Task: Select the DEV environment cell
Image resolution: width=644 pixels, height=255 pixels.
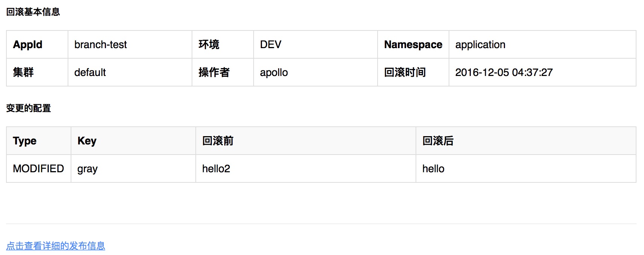Action: 271,45
